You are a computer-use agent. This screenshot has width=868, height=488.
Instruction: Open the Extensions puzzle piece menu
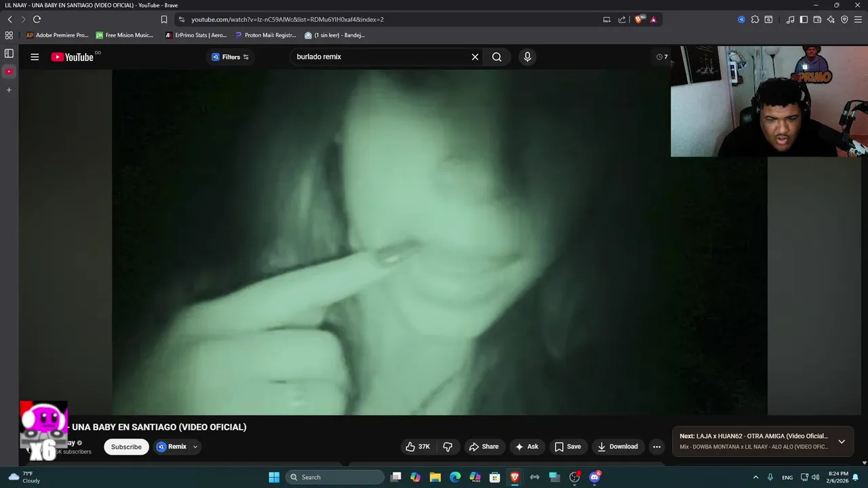click(755, 20)
